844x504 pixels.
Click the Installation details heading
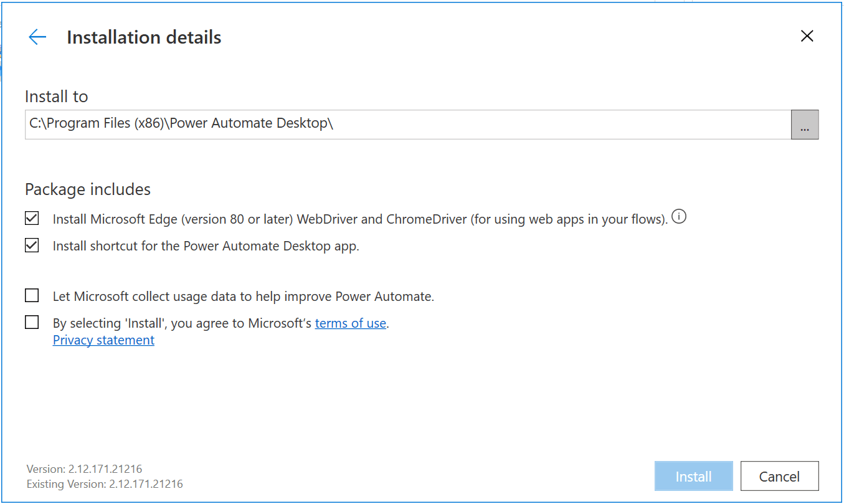[144, 37]
